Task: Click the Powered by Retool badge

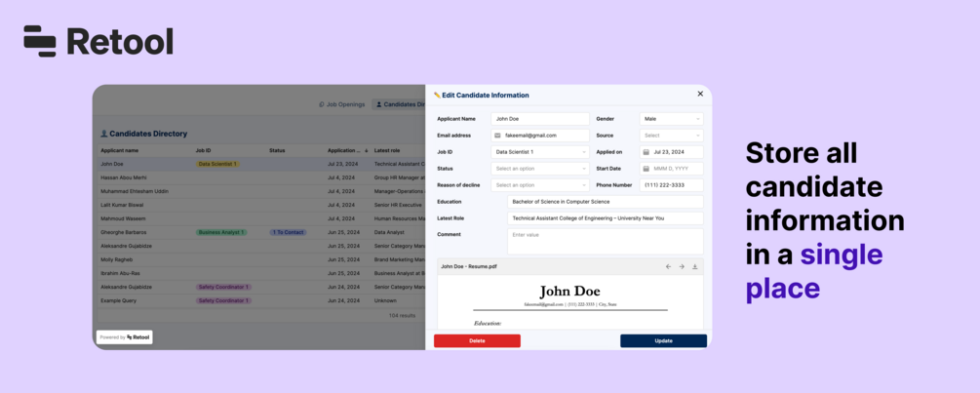Action: [125, 336]
